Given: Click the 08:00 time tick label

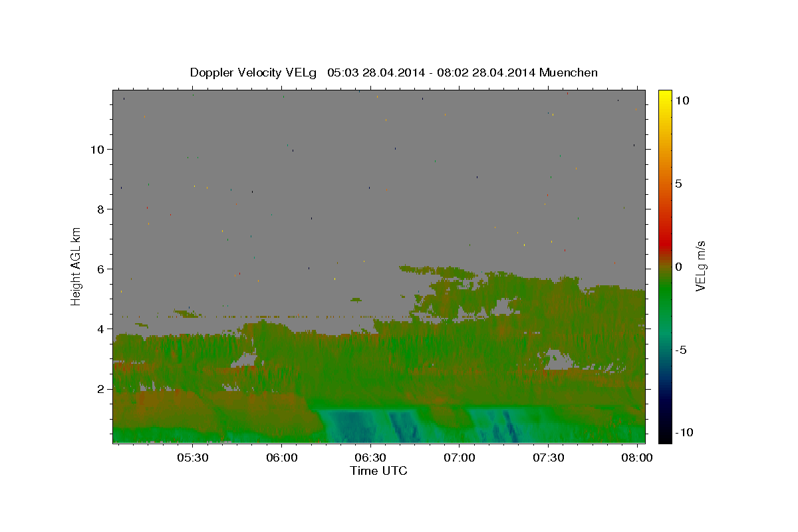Looking at the screenshot, I should (x=638, y=458).
